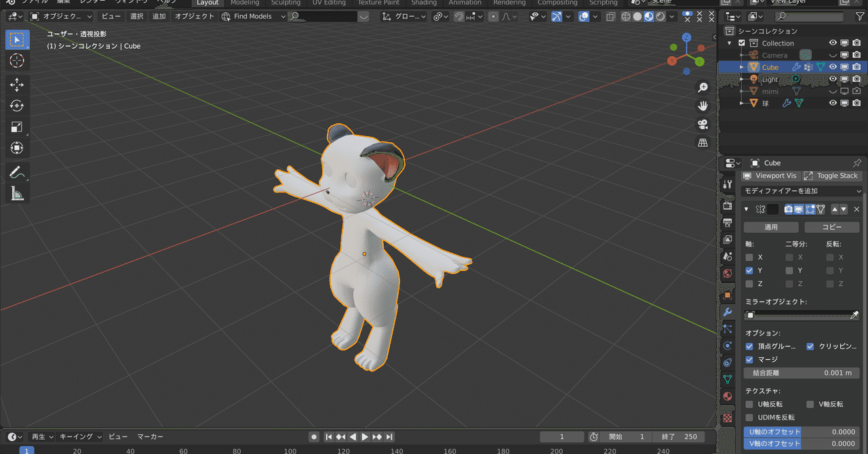The width and height of the screenshot is (868, 454).
Task: Open the Scene properties tab
Action: [x=728, y=257]
